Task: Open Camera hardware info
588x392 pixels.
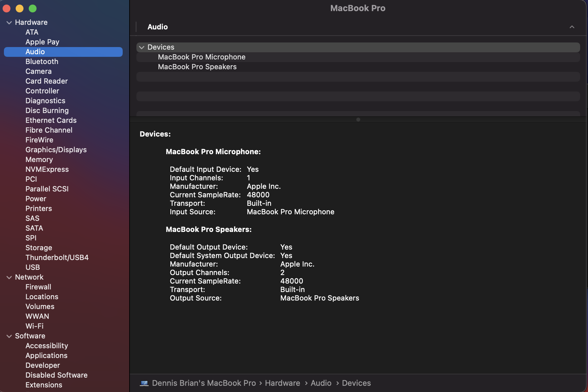Action: [x=39, y=71]
